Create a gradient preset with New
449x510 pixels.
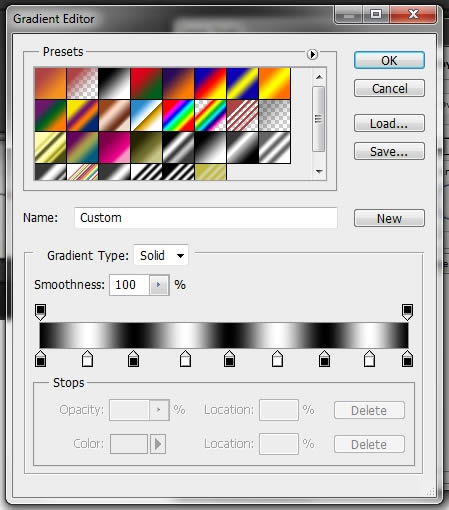389,218
